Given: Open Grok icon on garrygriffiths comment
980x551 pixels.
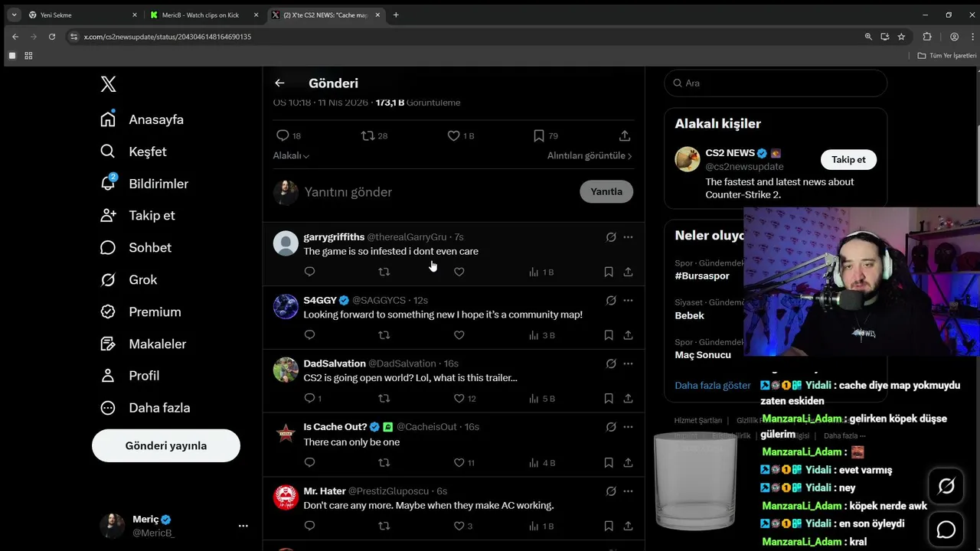Looking at the screenshot, I should pyautogui.click(x=611, y=237).
